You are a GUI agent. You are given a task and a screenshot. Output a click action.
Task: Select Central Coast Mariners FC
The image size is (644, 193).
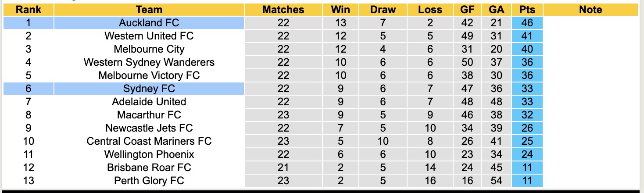click(149, 141)
